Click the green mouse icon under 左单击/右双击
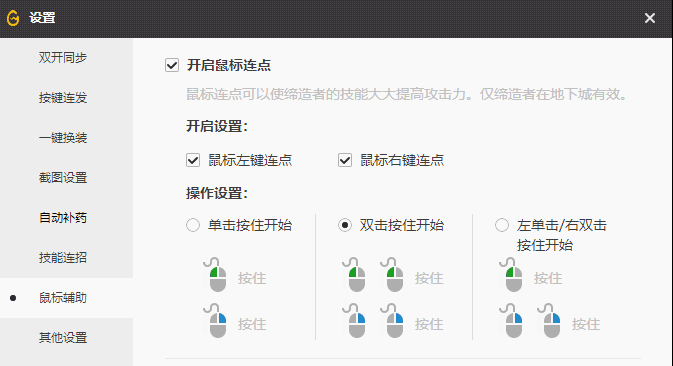 pyautogui.click(x=512, y=275)
